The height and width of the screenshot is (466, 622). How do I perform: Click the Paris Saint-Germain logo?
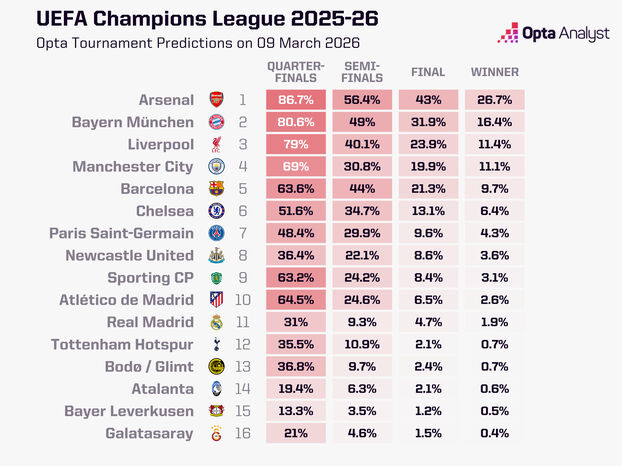pyautogui.click(x=217, y=233)
